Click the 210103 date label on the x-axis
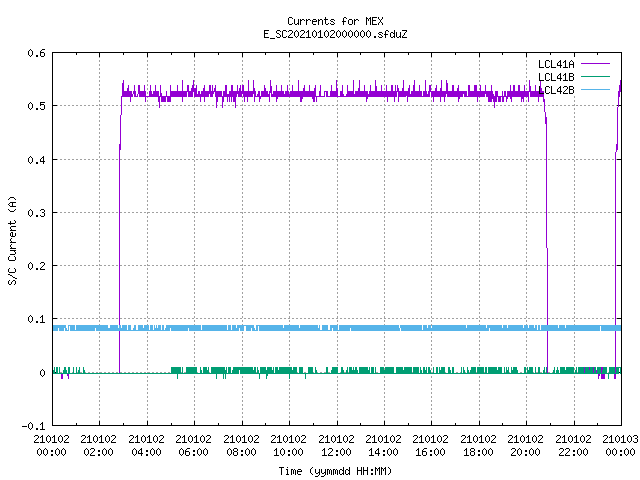This screenshot has width=640, height=480. coord(620,439)
